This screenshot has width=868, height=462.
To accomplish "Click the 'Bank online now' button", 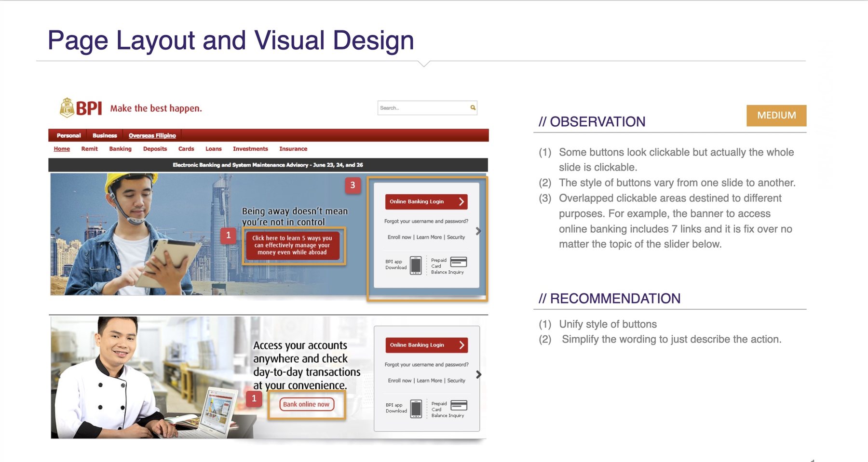I will pos(306,404).
